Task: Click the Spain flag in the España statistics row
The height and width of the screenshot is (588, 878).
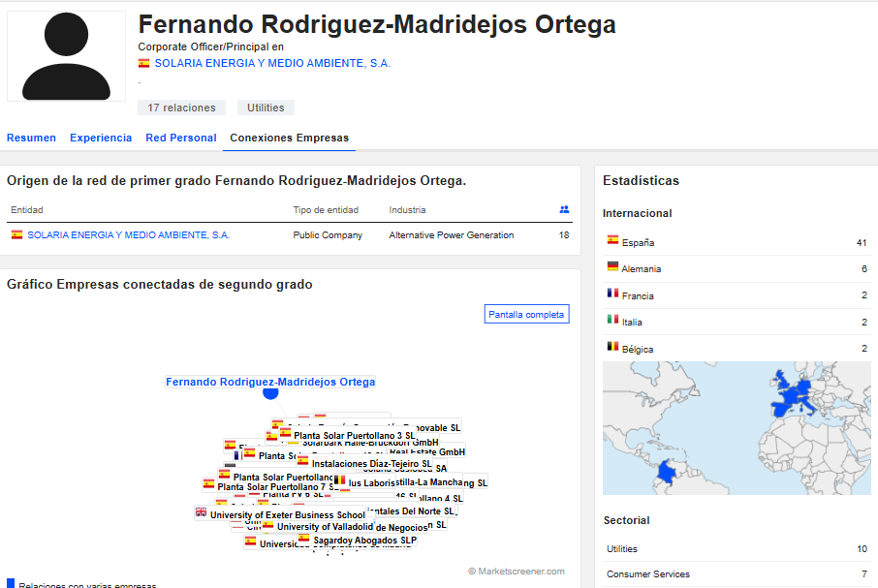Action: 613,240
